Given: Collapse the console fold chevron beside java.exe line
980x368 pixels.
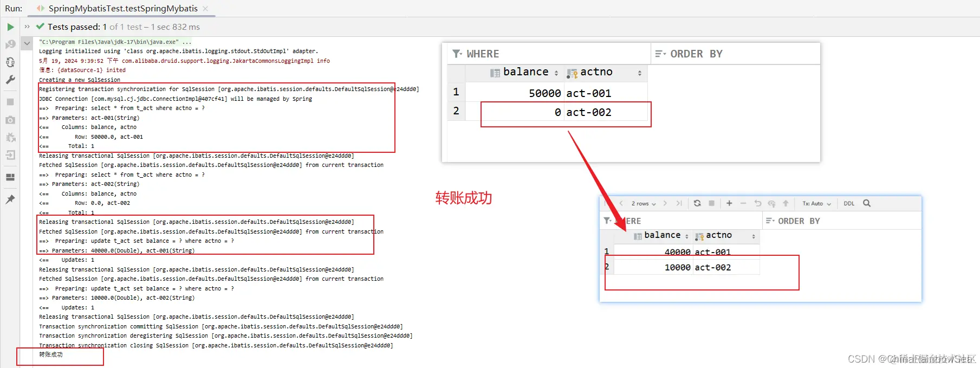Looking at the screenshot, I should click(x=27, y=43).
